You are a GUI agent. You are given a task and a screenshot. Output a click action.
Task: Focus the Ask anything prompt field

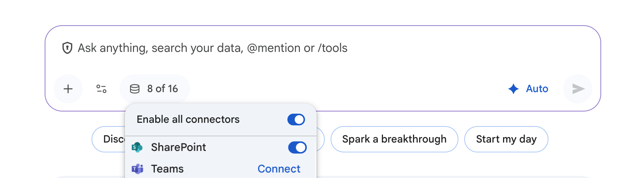293,48
